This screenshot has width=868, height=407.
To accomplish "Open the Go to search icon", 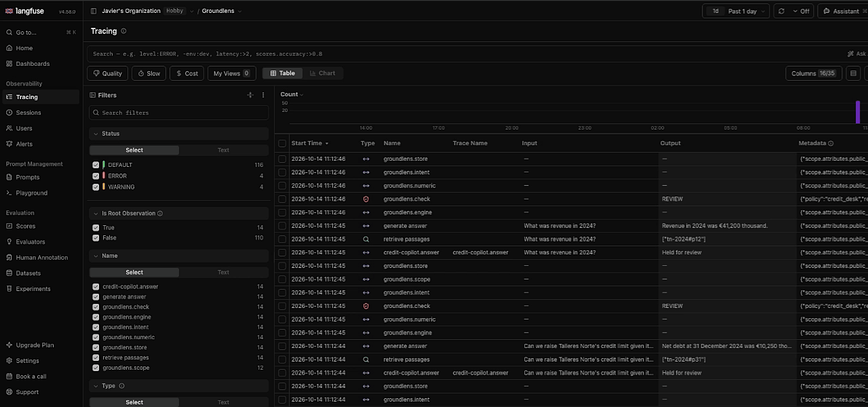I will click(x=9, y=32).
